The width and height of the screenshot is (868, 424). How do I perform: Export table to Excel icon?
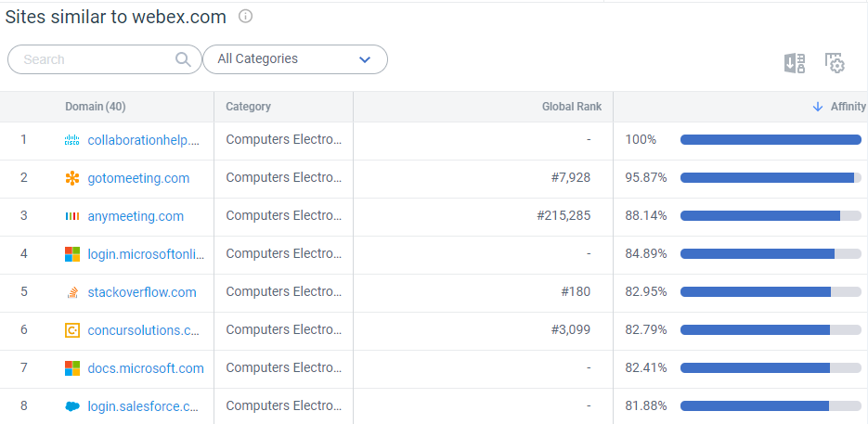(x=795, y=63)
